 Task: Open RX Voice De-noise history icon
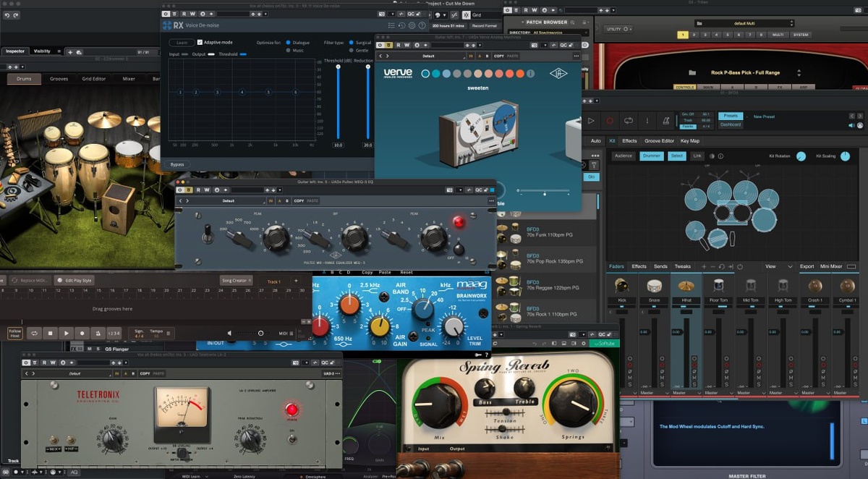tap(401, 25)
